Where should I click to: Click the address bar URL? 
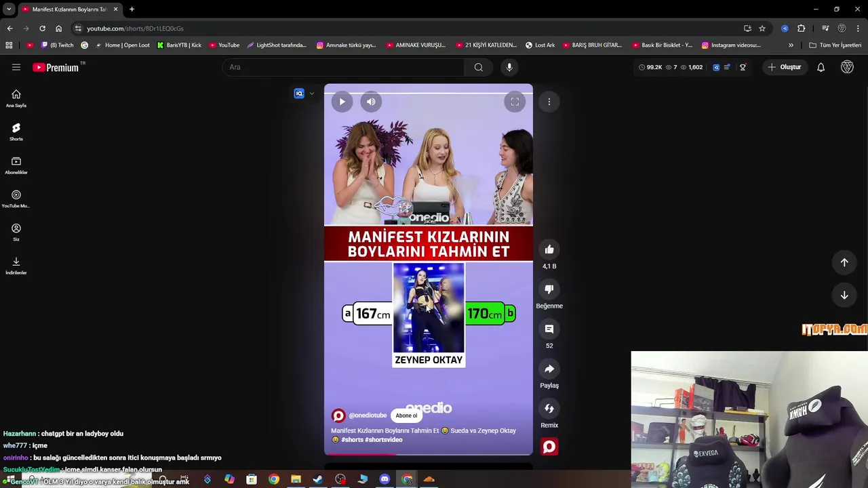[x=135, y=28]
